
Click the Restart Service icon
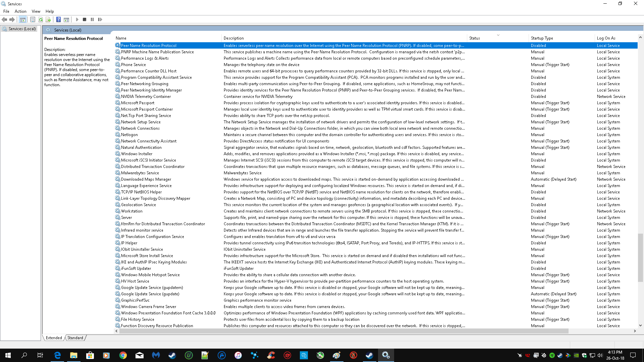[x=100, y=19]
